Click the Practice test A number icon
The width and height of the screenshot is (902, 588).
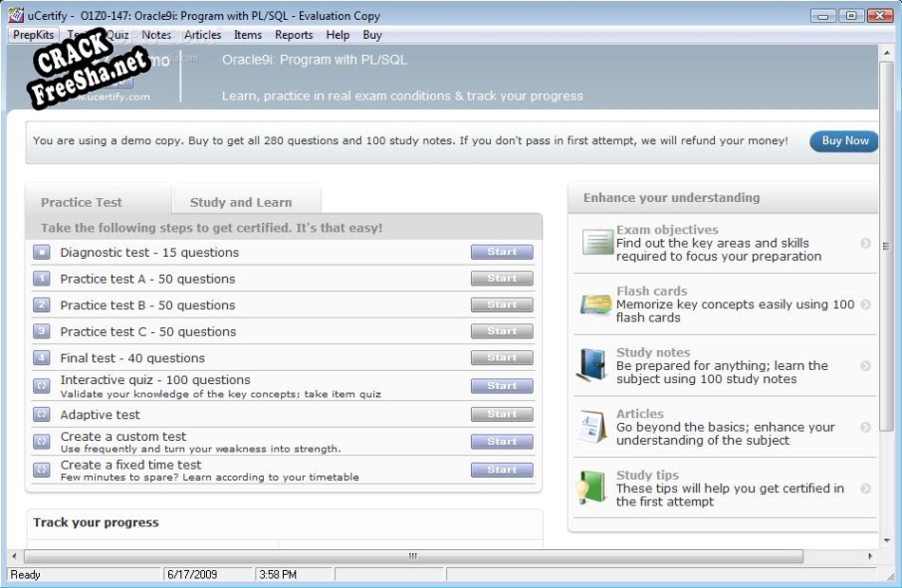[42, 280]
